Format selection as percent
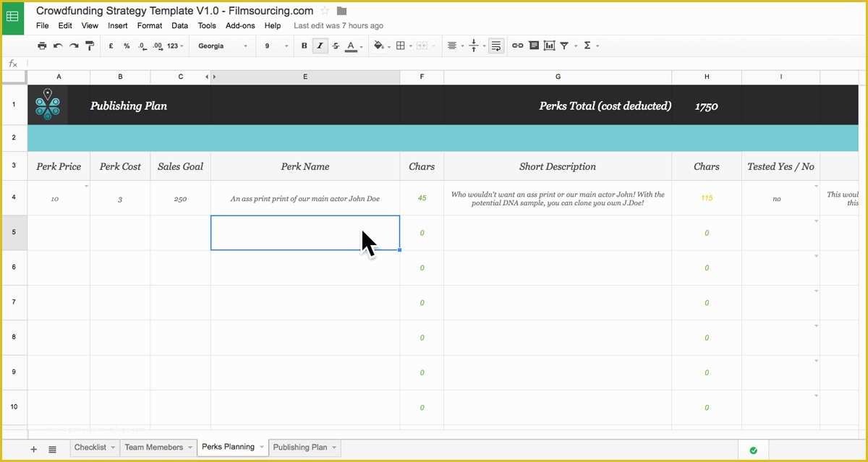The image size is (868, 462). (127, 46)
